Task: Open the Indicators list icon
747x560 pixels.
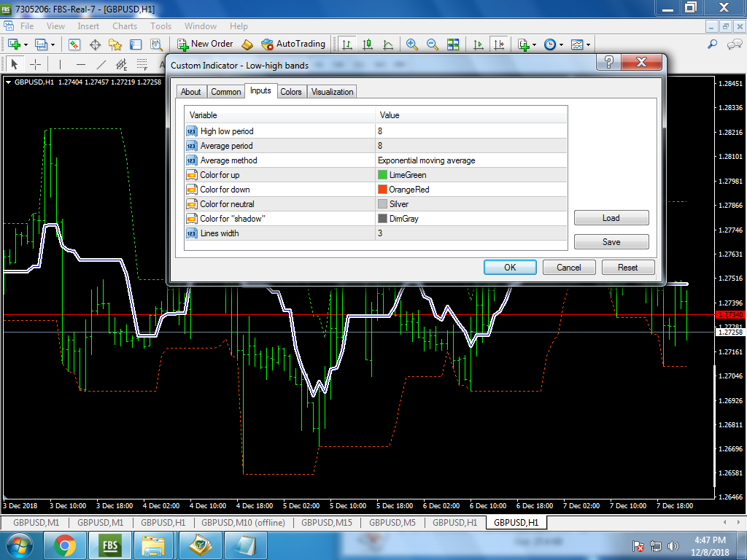Action: 524,44
